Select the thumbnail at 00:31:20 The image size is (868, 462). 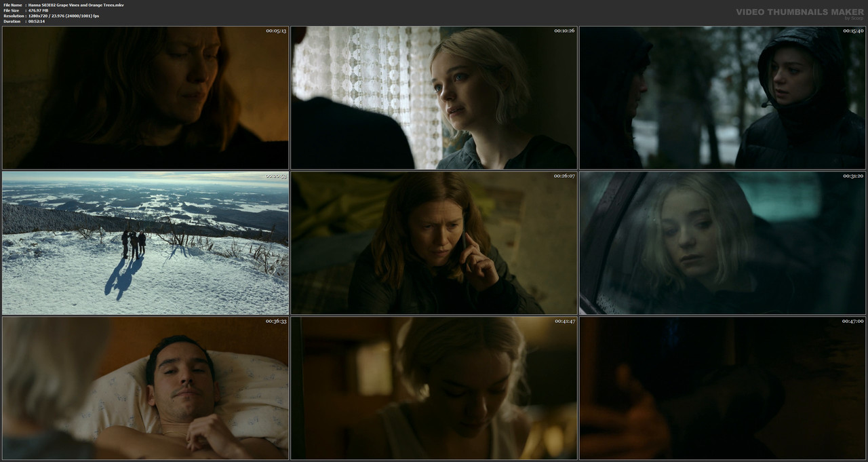[x=722, y=243]
